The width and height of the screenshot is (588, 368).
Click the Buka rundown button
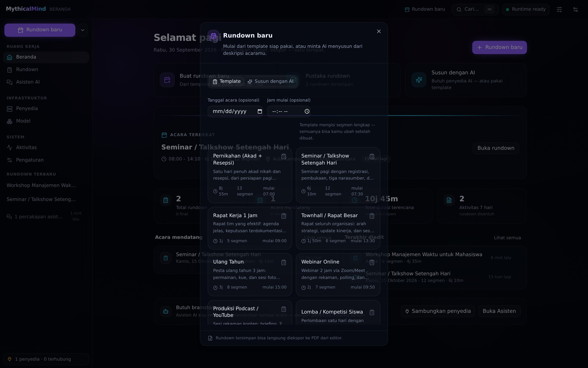point(496,148)
